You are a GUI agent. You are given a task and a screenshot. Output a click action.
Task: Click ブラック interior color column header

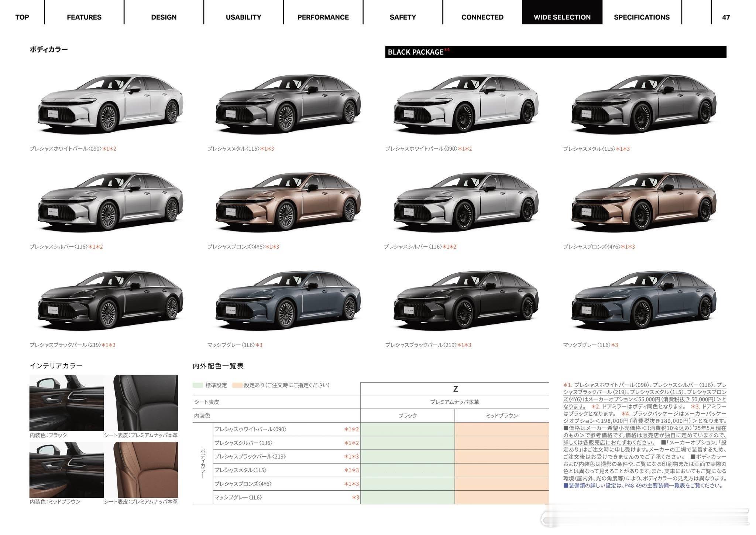coord(408,415)
